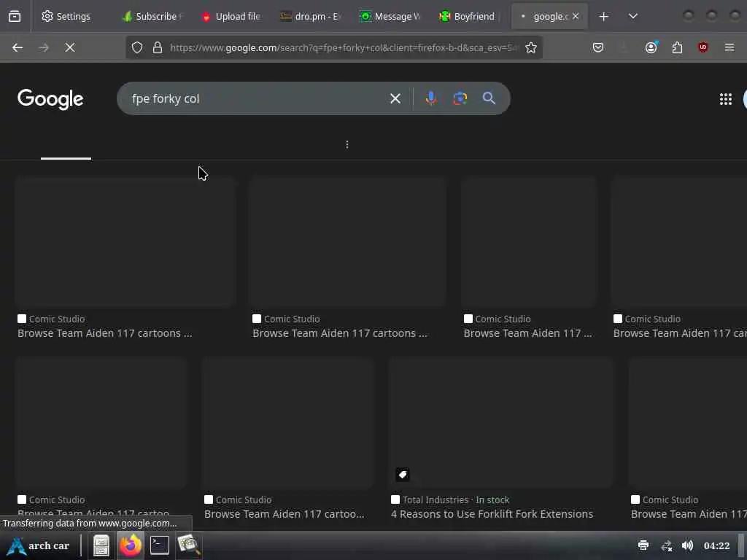Image resolution: width=747 pixels, height=560 pixels.
Task: Open the volume control tray icon
Action: click(x=687, y=545)
